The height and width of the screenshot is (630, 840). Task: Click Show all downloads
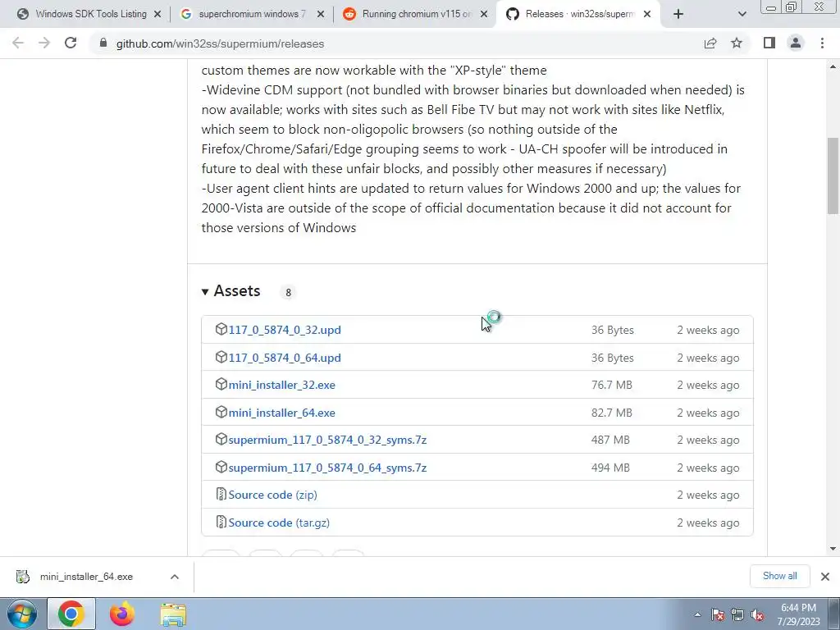pyautogui.click(x=779, y=576)
